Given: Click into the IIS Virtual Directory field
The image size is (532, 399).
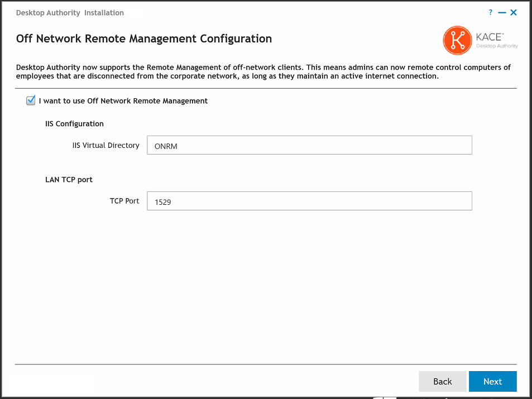Looking at the screenshot, I should pos(309,145).
